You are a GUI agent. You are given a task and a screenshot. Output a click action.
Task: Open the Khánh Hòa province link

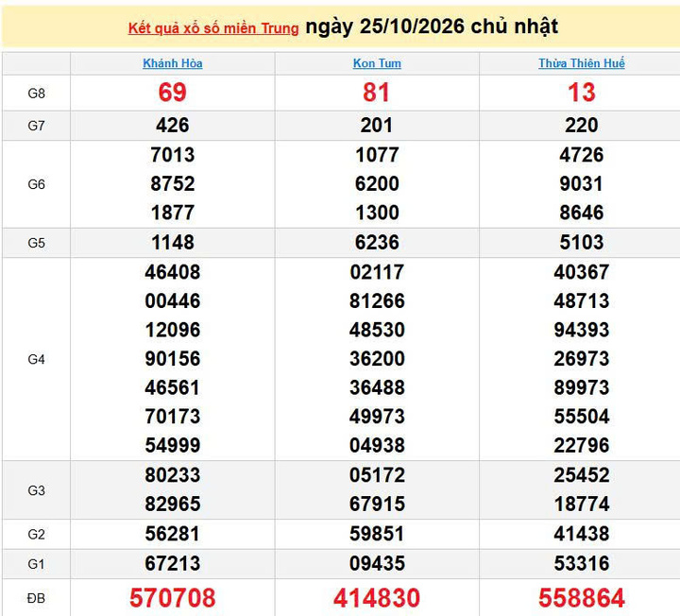tap(173, 63)
